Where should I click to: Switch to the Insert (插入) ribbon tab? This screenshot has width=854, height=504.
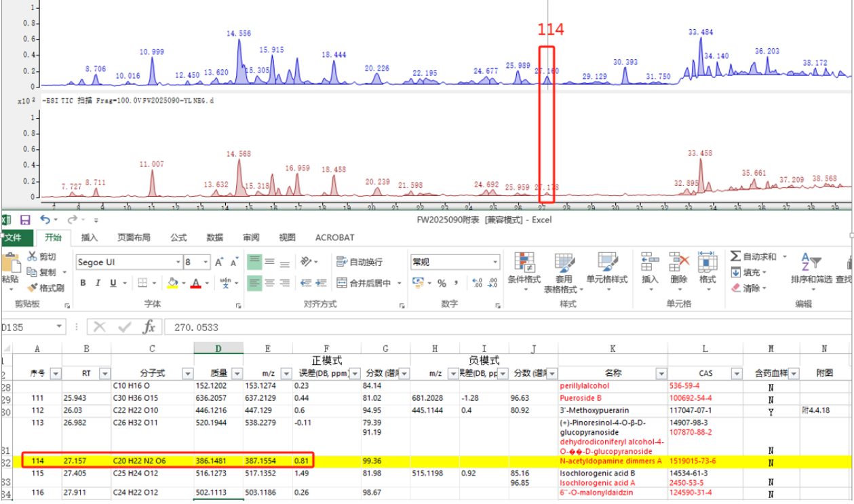[x=90, y=237]
